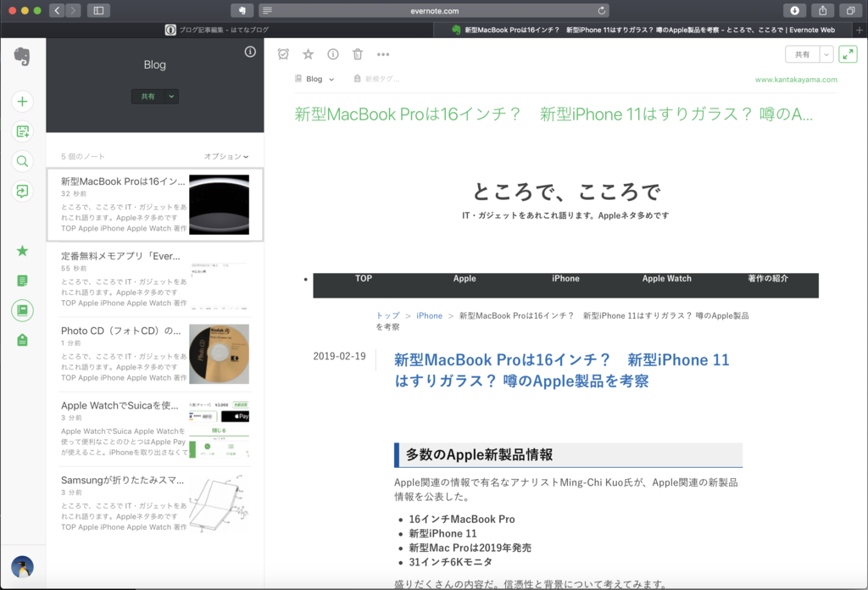Open the Notebooks icon in sidebar
868x590 pixels.
point(22,310)
